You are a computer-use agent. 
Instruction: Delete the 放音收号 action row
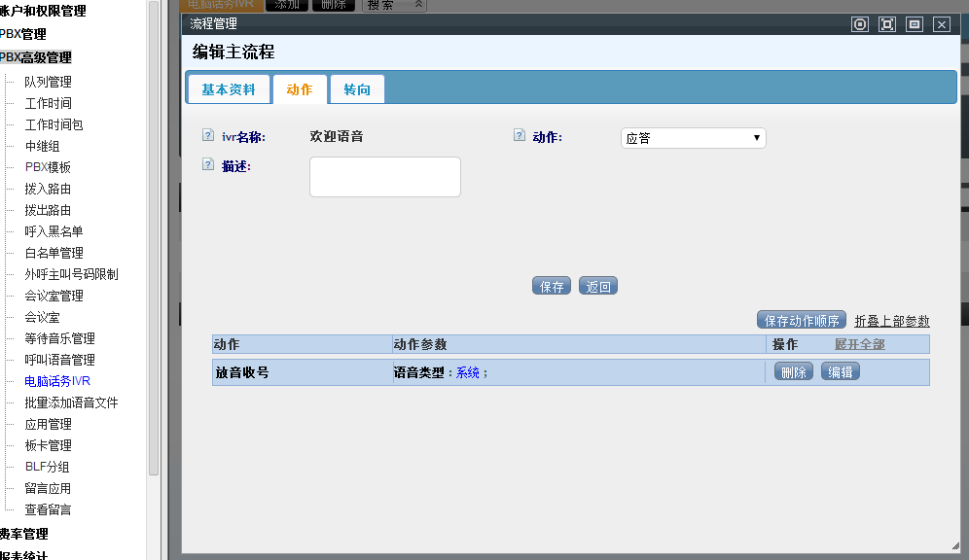coord(794,371)
